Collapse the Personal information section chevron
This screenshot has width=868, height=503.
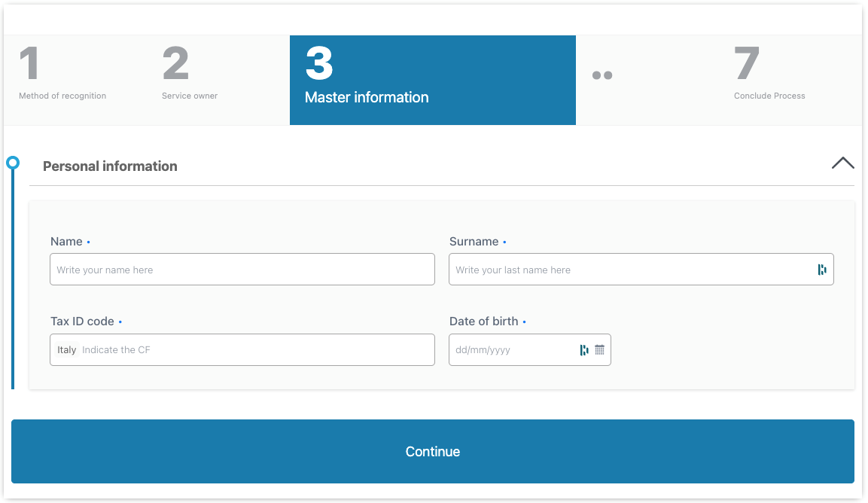tap(842, 163)
